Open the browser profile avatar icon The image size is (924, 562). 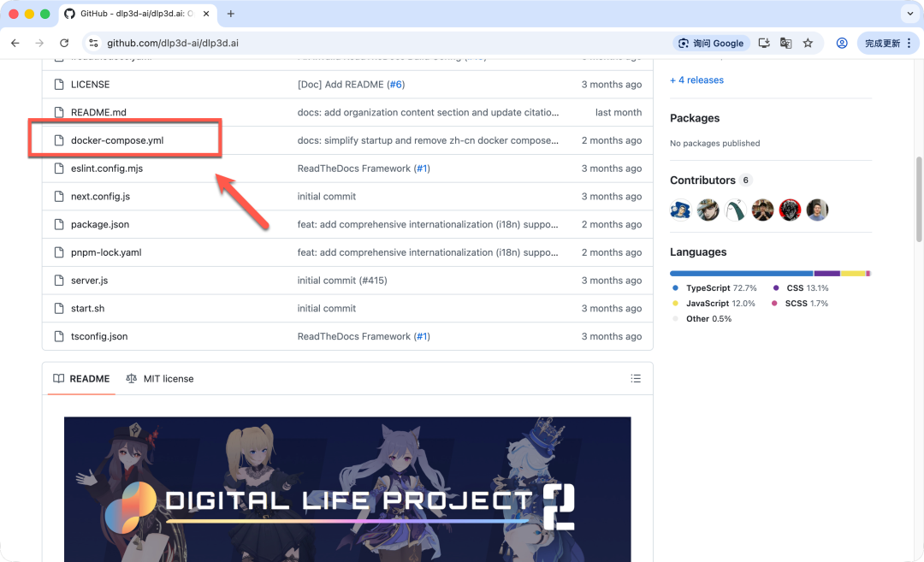coord(842,43)
